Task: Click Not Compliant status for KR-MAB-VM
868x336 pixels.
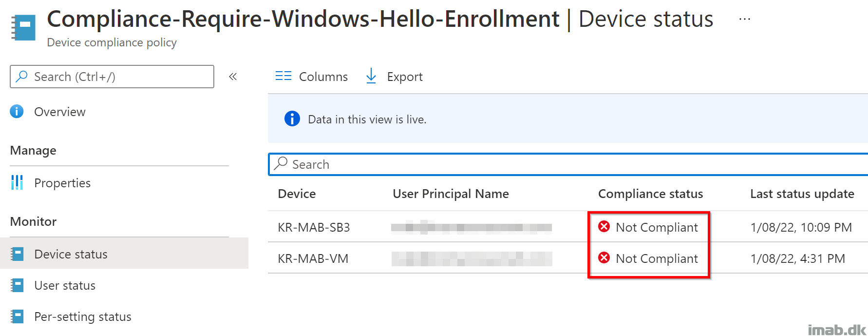Action: coord(657,258)
